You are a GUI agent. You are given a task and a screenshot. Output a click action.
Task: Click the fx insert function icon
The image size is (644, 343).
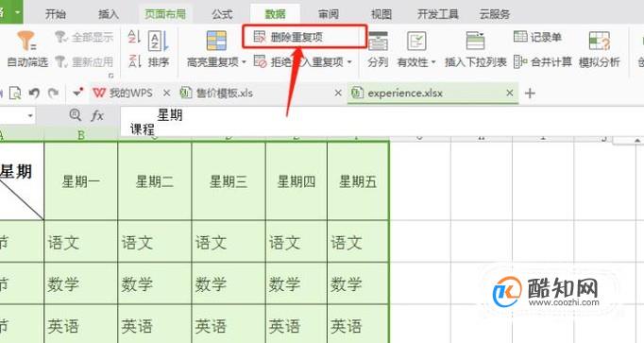point(97,116)
